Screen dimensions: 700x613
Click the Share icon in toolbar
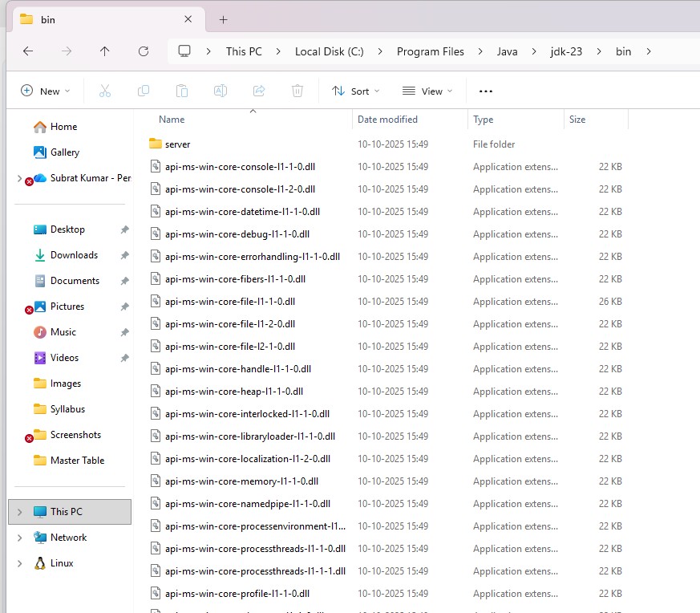259,91
